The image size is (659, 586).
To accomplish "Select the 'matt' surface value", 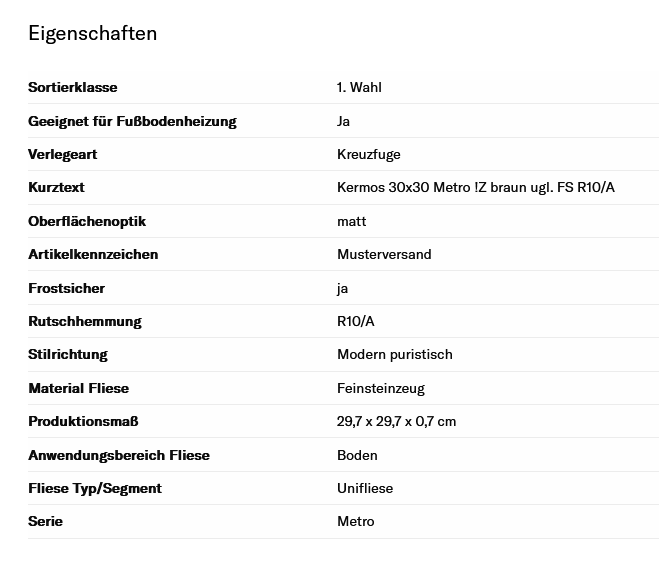I will pyautogui.click(x=351, y=221).
